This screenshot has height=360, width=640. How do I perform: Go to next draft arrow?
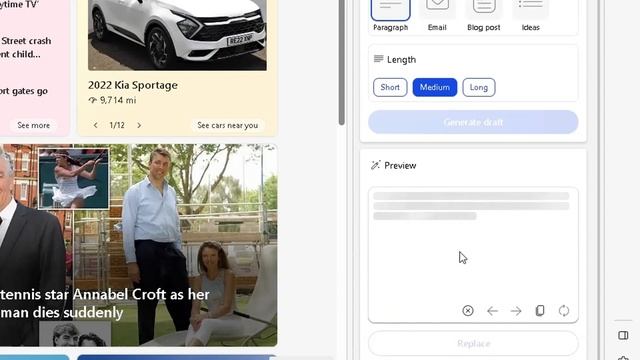pyautogui.click(x=516, y=311)
